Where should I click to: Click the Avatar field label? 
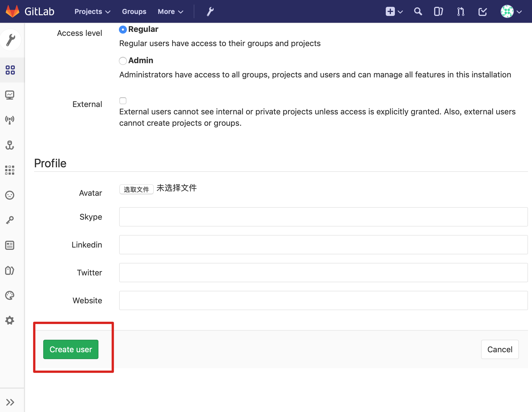pos(90,193)
